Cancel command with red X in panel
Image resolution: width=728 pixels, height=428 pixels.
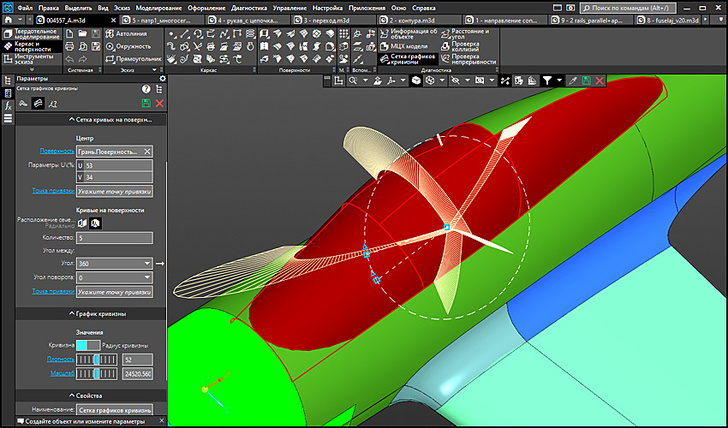tap(160, 104)
